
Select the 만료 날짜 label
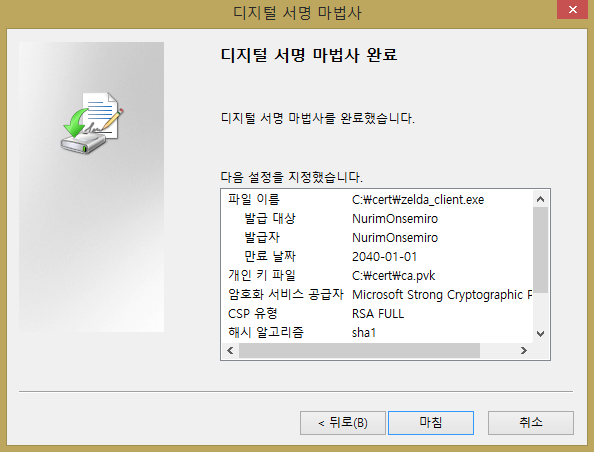pyautogui.click(x=270, y=256)
